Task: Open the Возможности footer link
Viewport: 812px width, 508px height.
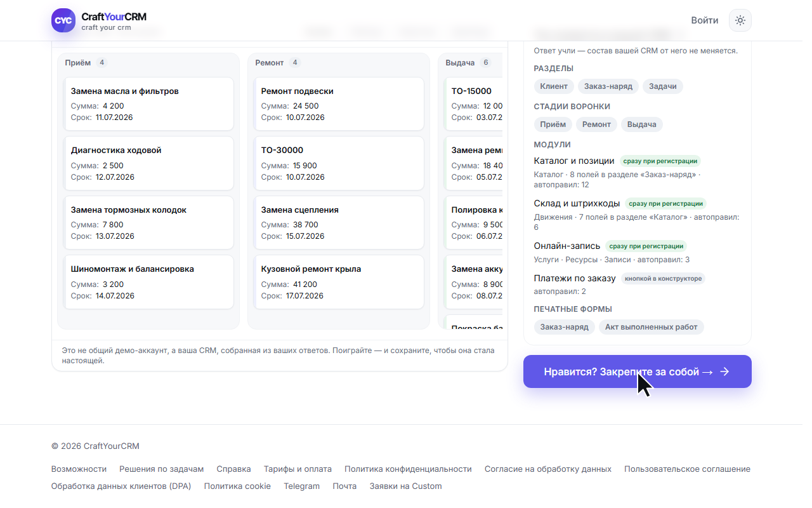Action: point(79,469)
